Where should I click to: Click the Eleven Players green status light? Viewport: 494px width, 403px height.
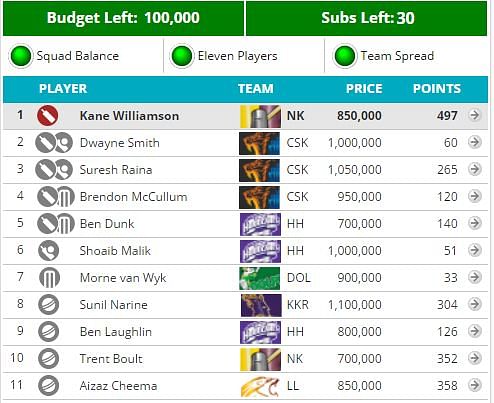[x=182, y=56]
